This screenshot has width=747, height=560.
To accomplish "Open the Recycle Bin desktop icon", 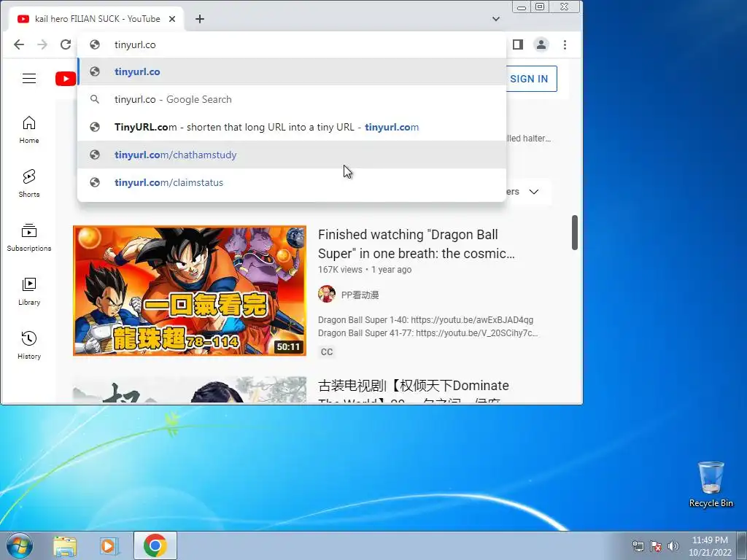I will [711, 485].
